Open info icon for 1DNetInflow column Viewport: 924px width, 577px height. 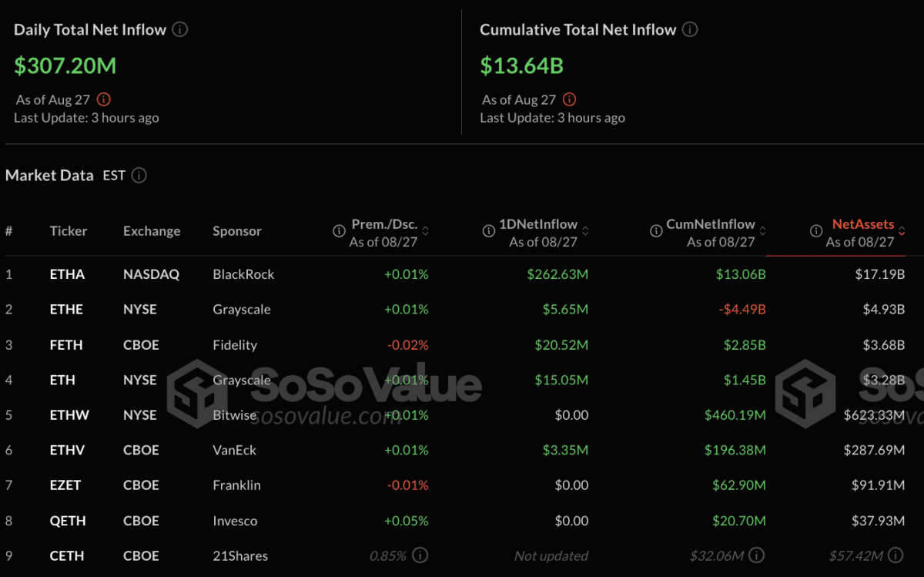[488, 231]
